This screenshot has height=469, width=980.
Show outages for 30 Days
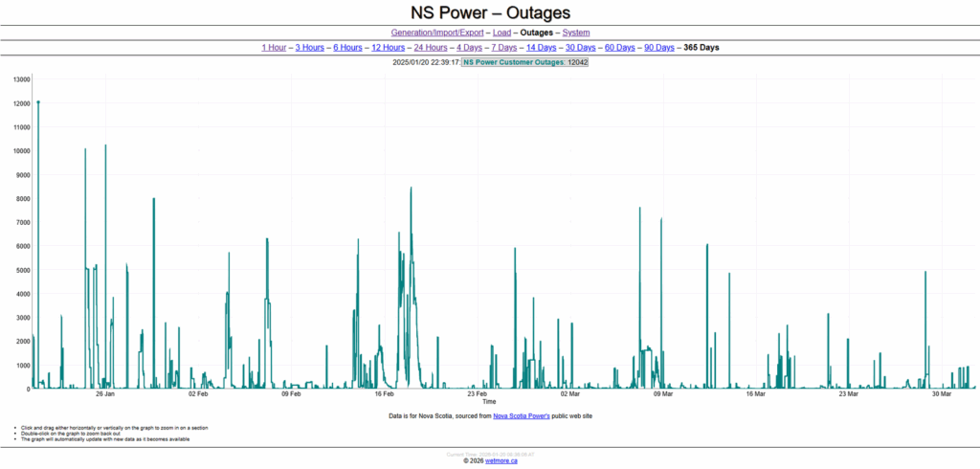coord(581,47)
